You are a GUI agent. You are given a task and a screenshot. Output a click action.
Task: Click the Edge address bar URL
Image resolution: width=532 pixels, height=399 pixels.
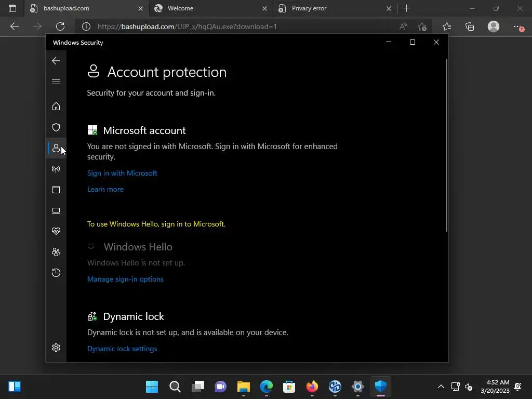pos(187,26)
